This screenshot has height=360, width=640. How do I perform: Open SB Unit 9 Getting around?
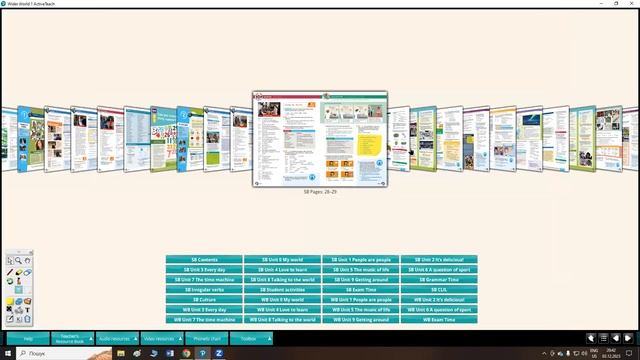(x=361, y=280)
